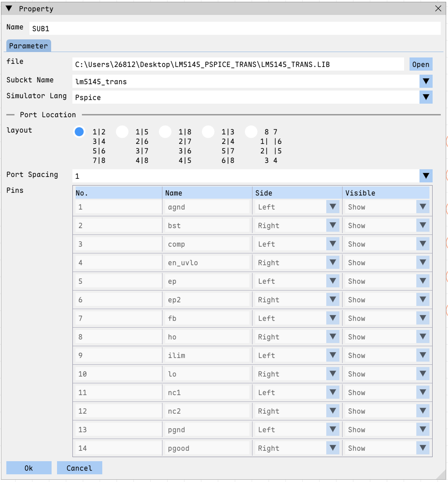Select the layout with pins on all four sides
Screen dimensions: 448x482
pyautogui.click(x=251, y=132)
